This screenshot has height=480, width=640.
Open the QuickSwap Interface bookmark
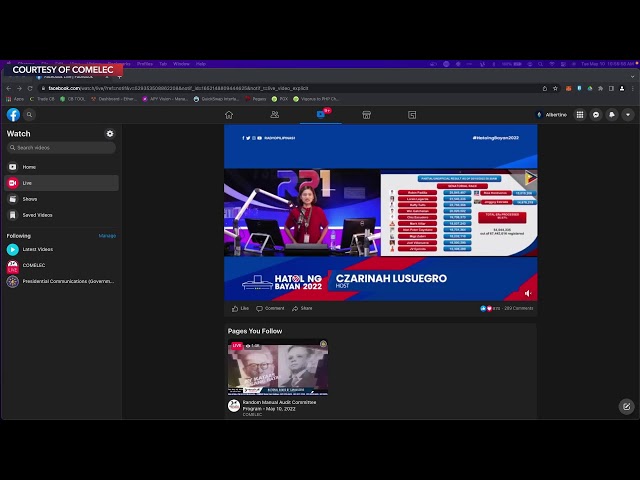(x=216, y=99)
